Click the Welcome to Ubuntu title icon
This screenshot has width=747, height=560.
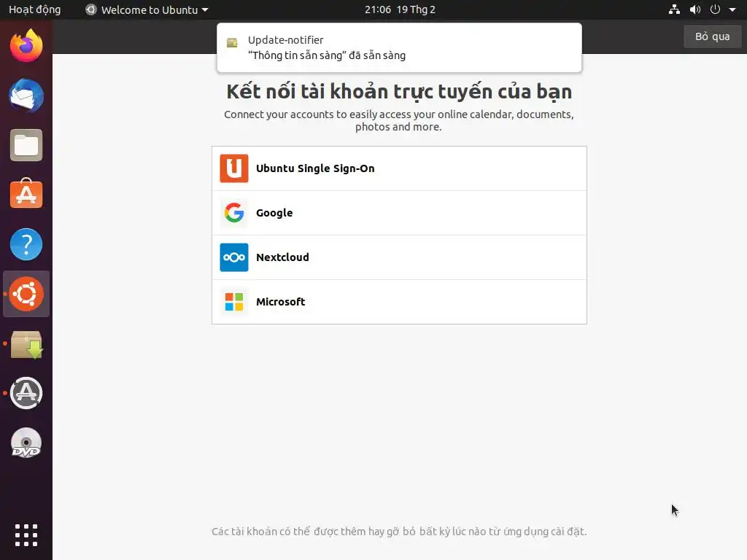91,9
